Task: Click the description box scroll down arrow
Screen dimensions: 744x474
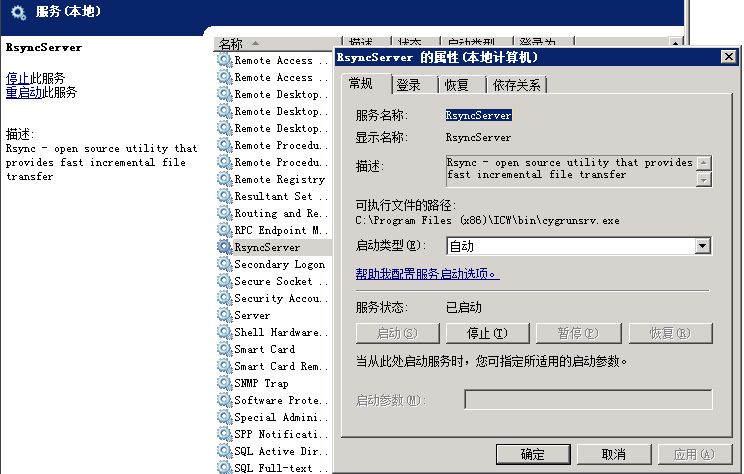Action: [x=704, y=179]
